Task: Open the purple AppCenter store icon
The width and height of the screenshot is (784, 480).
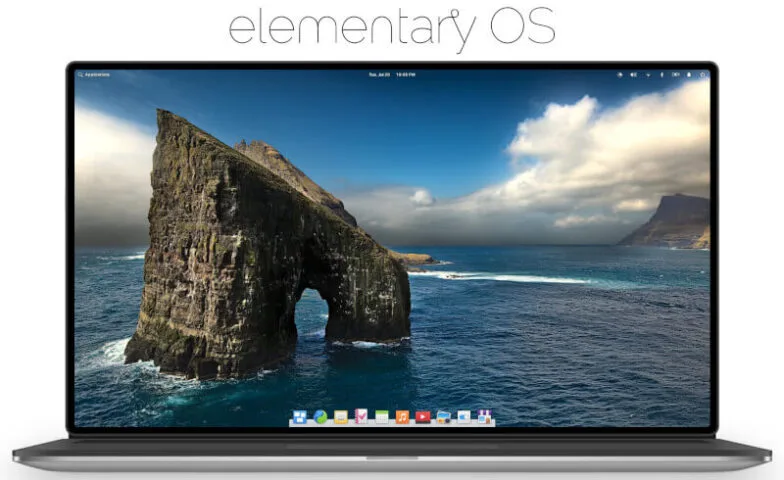Action: 484,416
